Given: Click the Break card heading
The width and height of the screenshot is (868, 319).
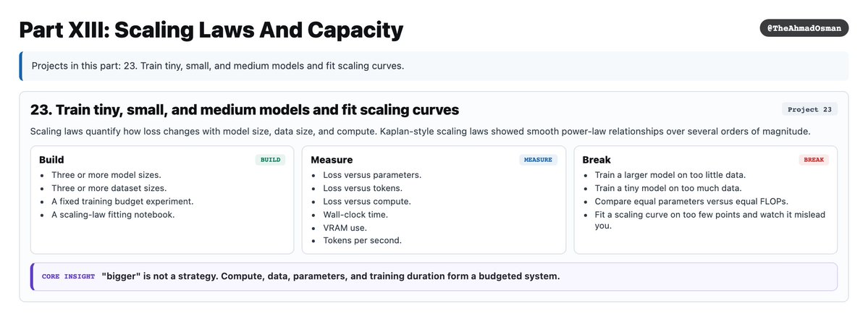Looking at the screenshot, I should (597, 160).
